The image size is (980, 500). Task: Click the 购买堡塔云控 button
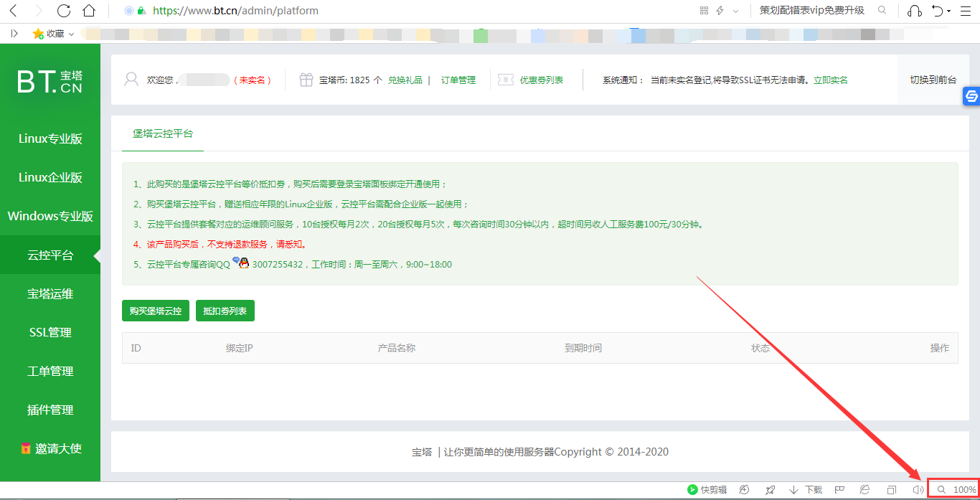pos(156,311)
